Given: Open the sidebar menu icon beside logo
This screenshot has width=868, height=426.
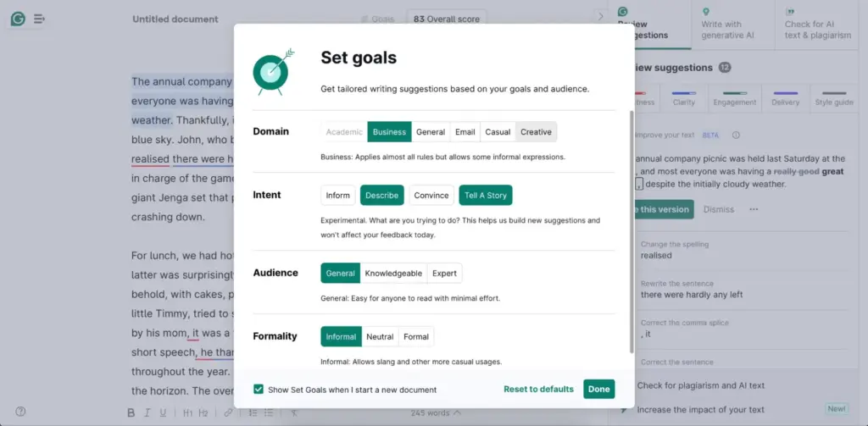Looking at the screenshot, I should 39,19.
